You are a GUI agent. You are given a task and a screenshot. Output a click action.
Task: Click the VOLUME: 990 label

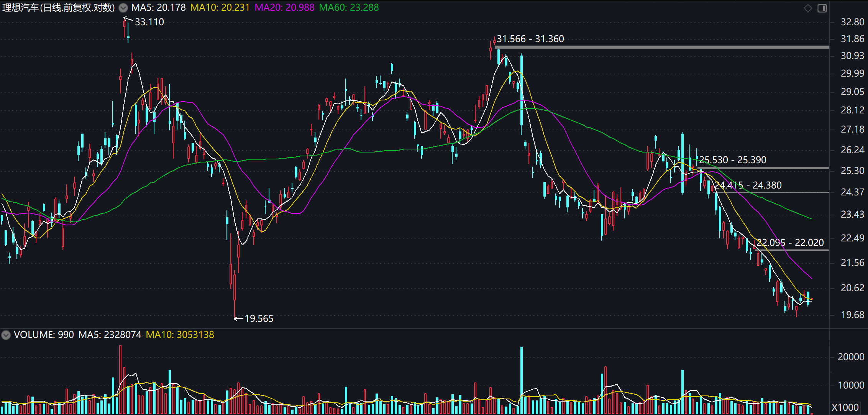click(x=44, y=335)
